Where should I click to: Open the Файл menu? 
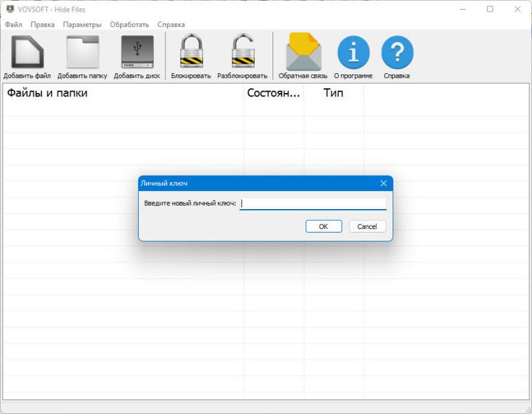pyautogui.click(x=13, y=24)
